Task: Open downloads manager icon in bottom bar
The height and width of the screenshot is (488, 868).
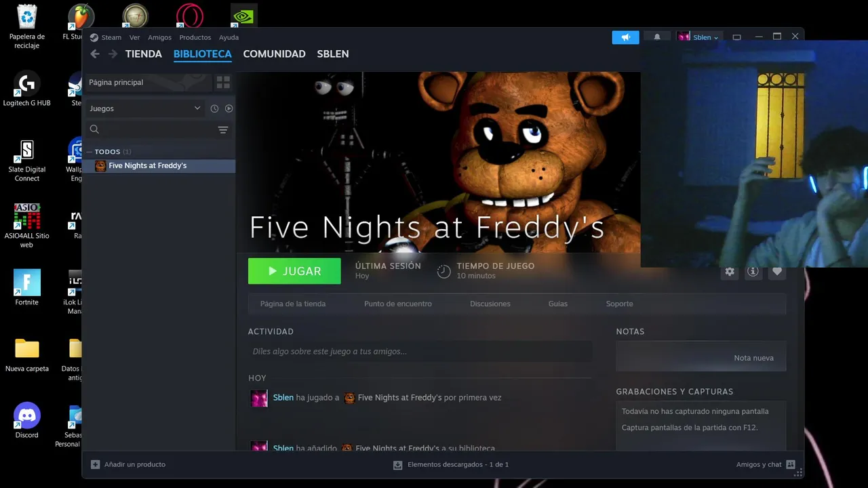Action: pos(398,465)
